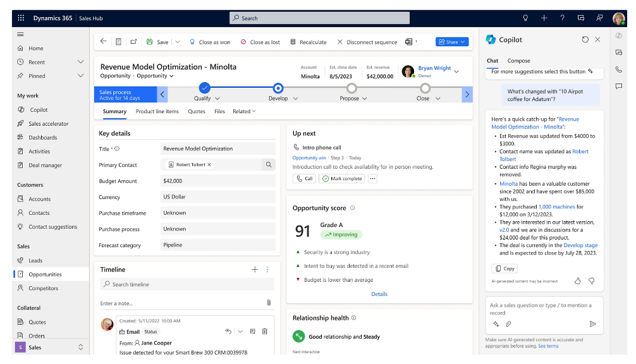Click Close as lost command
The width and height of the screenshot is (636, 364).
[x=260, y=42]
